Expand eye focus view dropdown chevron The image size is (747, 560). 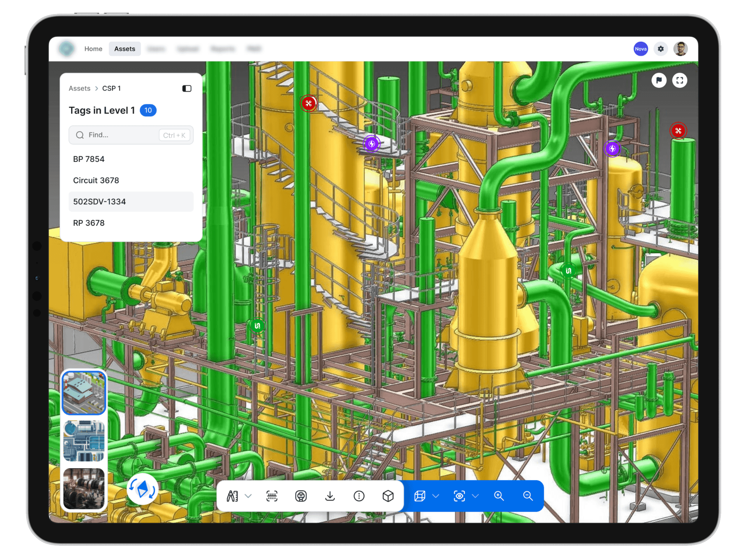pyautogui.click(x=475, y=496)
